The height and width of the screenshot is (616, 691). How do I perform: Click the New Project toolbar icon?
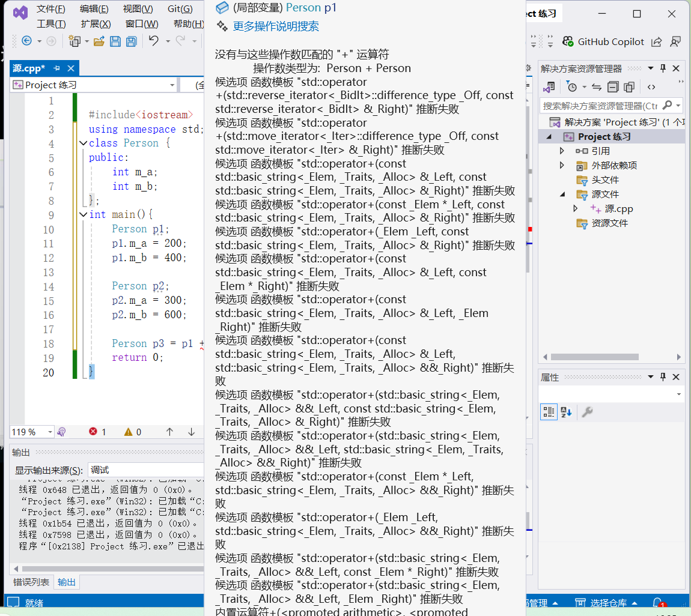click(75, 41)
